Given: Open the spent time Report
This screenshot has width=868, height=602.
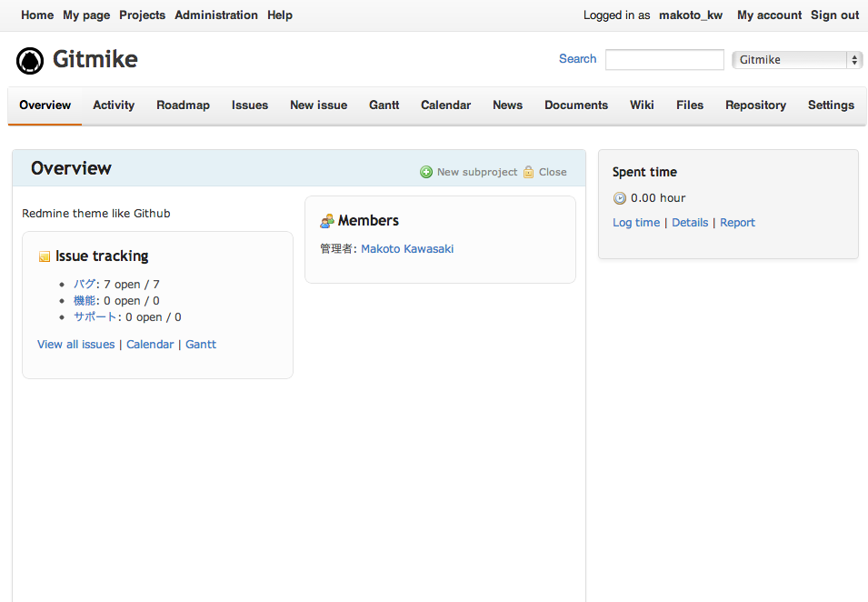Looking at the screenshot, I should [737, 223].
